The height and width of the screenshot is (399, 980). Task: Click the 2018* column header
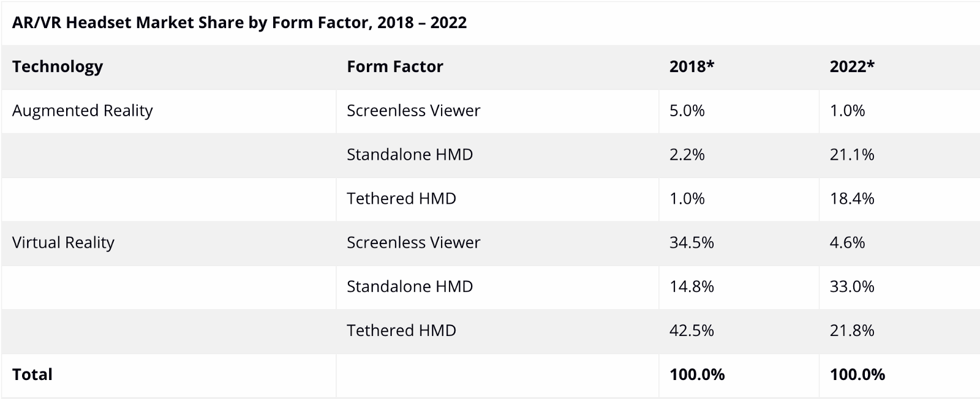(692, 67)
